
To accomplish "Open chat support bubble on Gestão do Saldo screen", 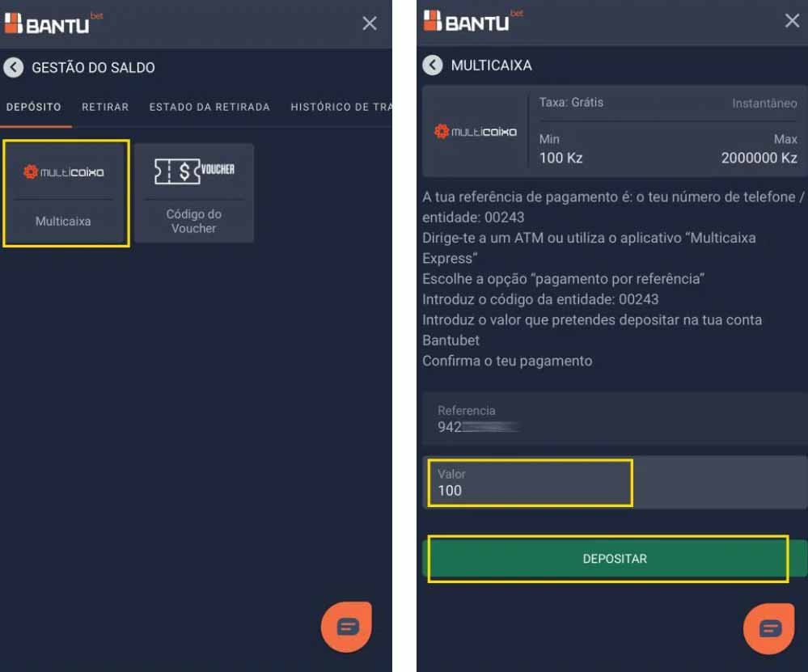I will (x=346, y=627).
